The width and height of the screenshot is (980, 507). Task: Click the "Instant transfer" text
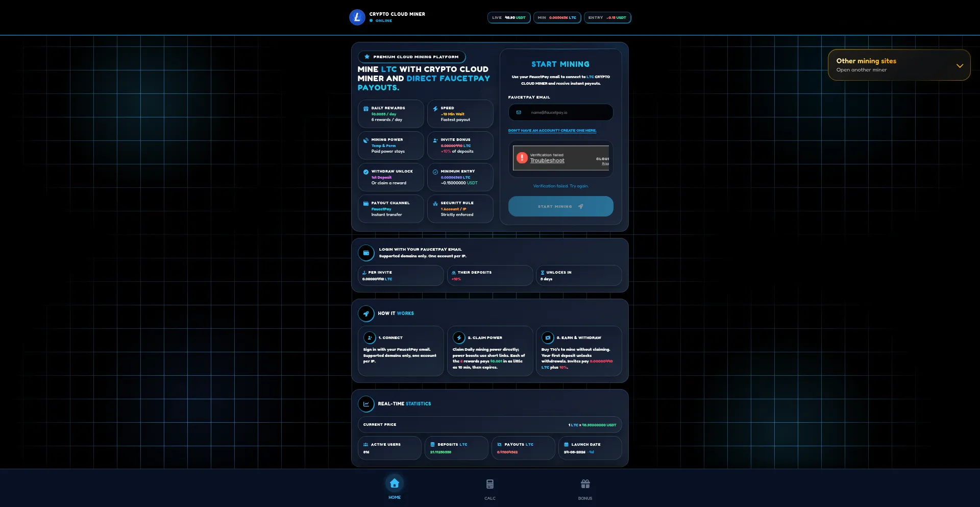387,215
